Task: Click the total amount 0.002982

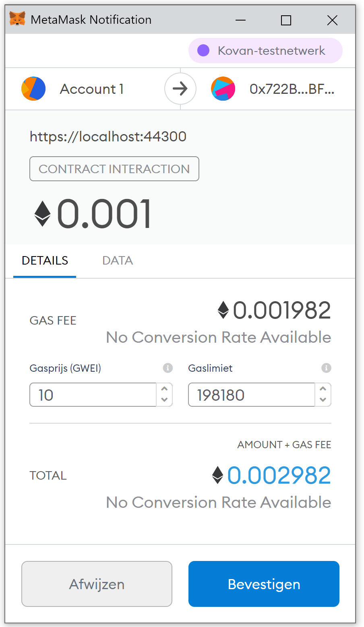Action: tap(279, 476)
